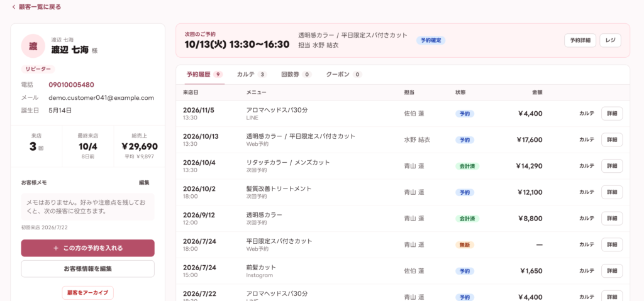Screen dimensions: 644x301
Task: Click 前髪カット menu text
Action: click(261, 267)
